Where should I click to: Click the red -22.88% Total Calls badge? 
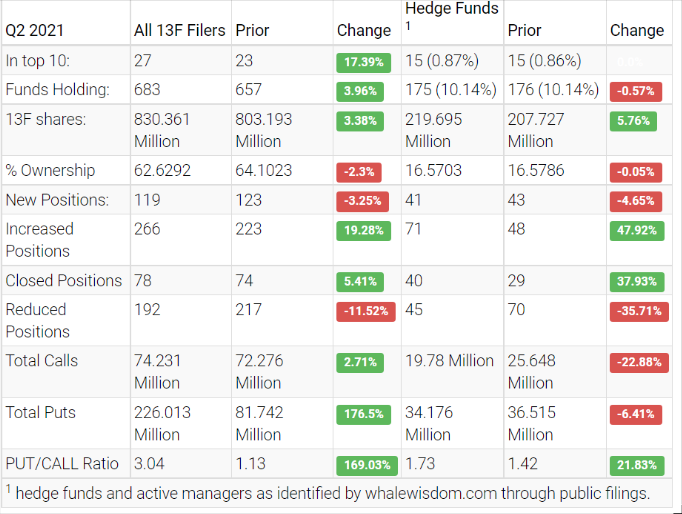pyautogui.click(x=636, y=362)
